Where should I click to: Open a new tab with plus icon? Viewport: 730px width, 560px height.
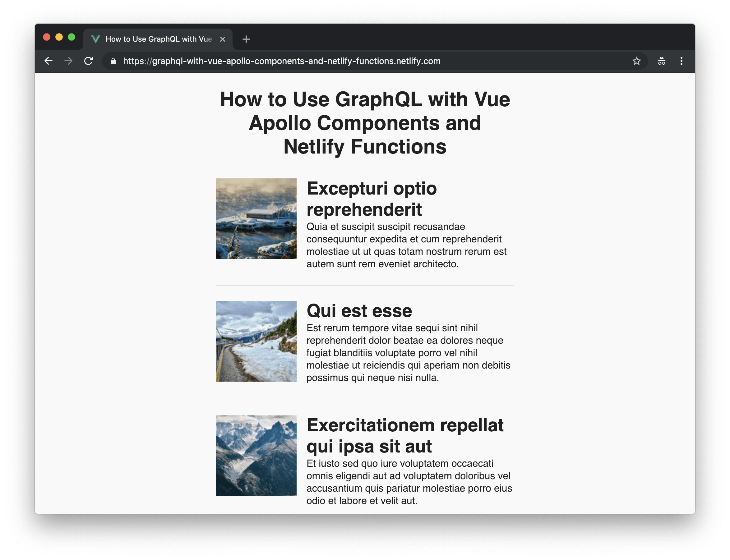pos(246,39)
